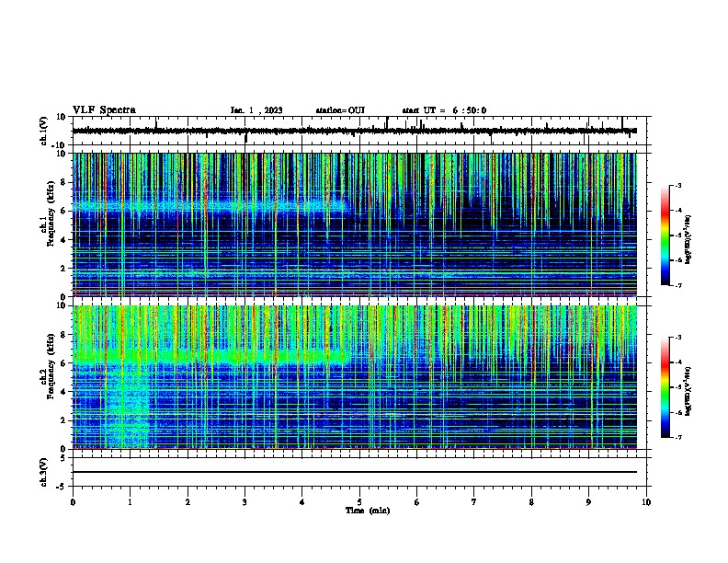Select the ch.1 spectrogram color scale bar

(665, 236)
